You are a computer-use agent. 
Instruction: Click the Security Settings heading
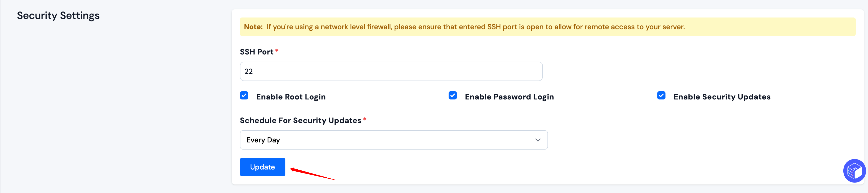[x=58, y=16]
